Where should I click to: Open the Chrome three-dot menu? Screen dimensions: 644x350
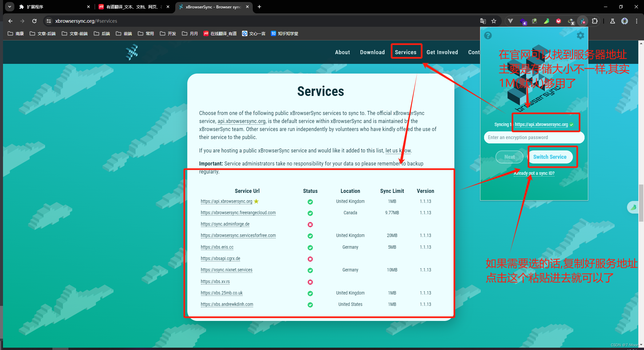[x=637, y=21]
